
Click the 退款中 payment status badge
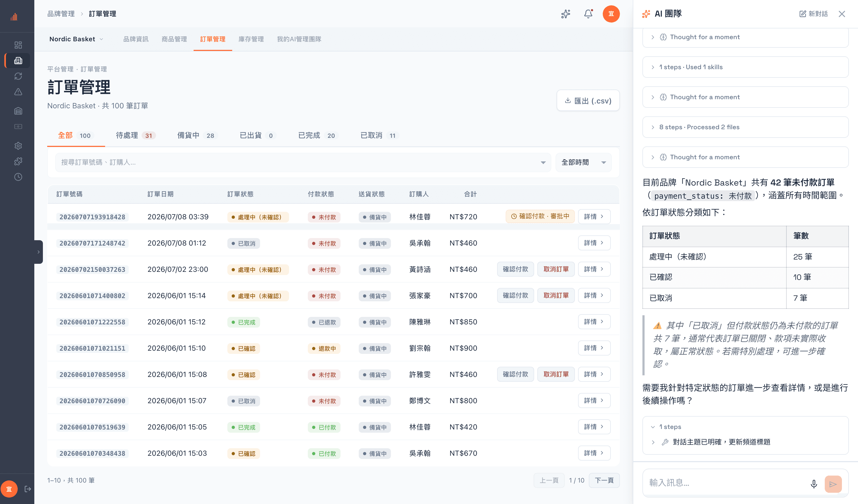click(324, 348)
